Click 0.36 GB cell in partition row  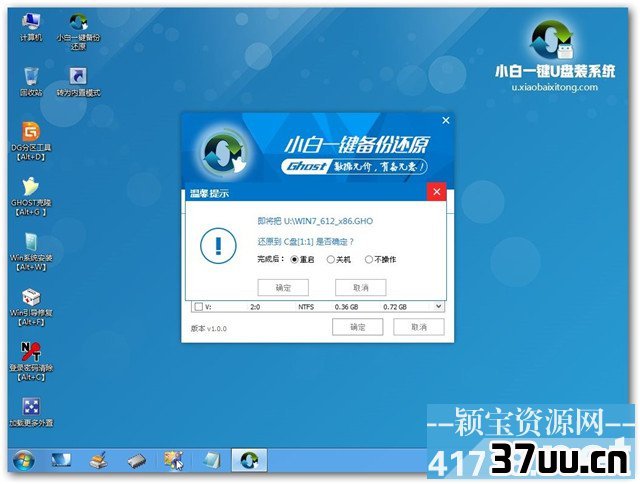tap(346, 307)
